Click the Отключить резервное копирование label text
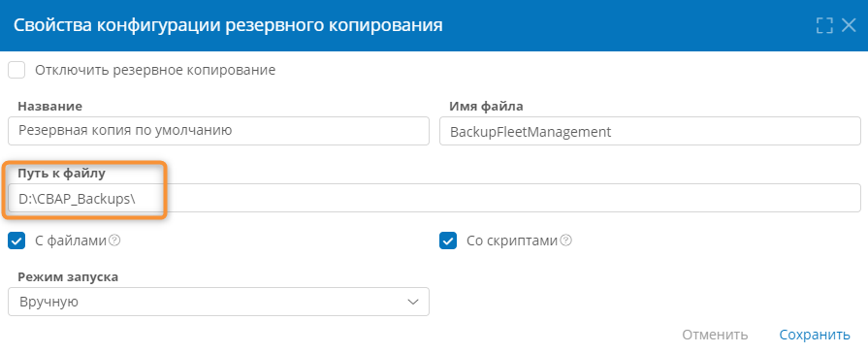This screenshot has height=353, width=868. (155, 70)
